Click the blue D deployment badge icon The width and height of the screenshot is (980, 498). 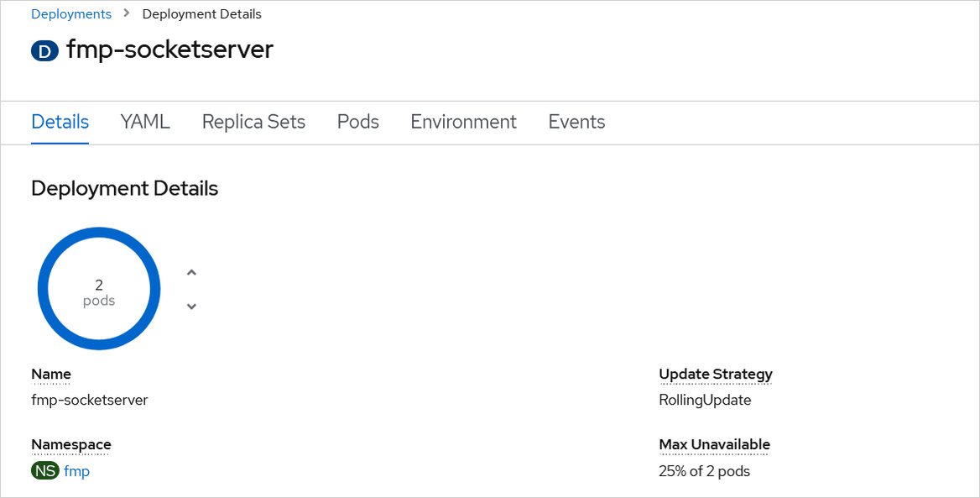tap(44, 51)
